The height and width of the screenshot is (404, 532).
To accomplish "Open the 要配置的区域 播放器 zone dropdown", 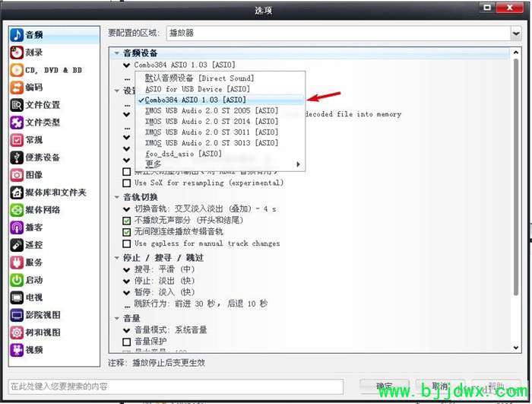I will pos(516,33).
